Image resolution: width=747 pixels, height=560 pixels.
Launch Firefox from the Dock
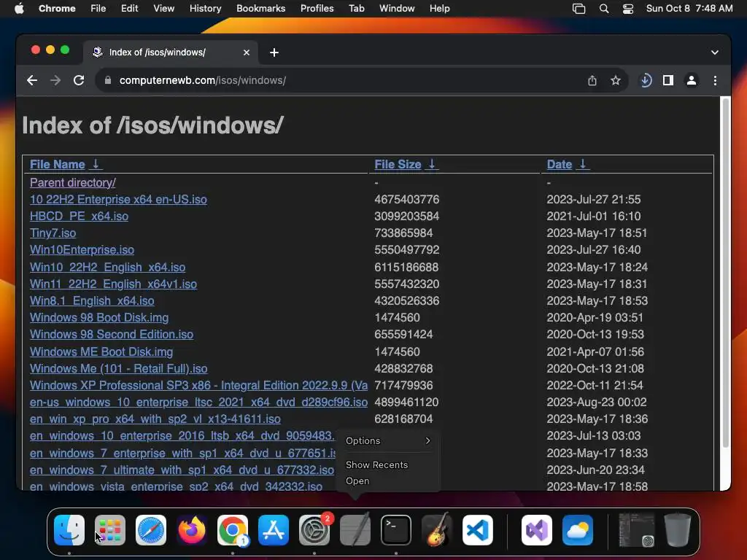192,530
